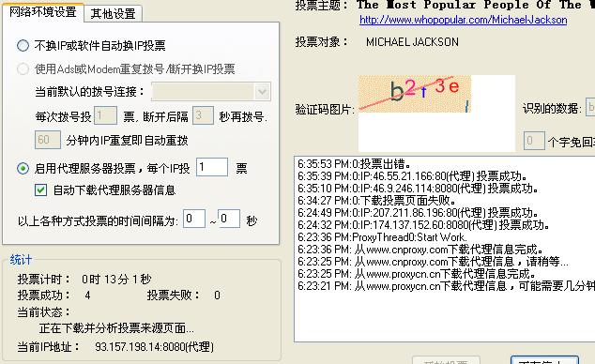Select 不换IP或软件自动换IP投票 radio option
Screen dimensions: 595x364
click(23, 45)
